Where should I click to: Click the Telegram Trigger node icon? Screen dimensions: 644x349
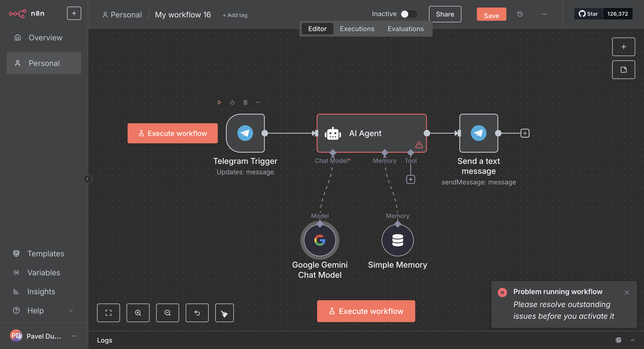pyautogui.click(x=245, y=133)
